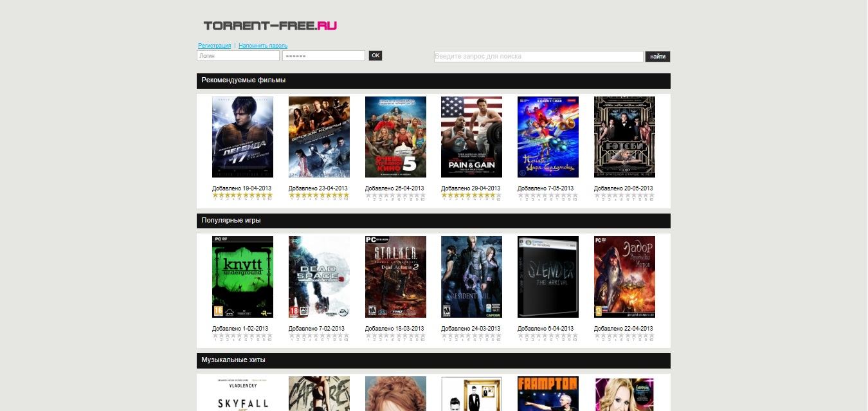Click the Добавлено 24-03-2013 caption

click(x=471, y=329)
